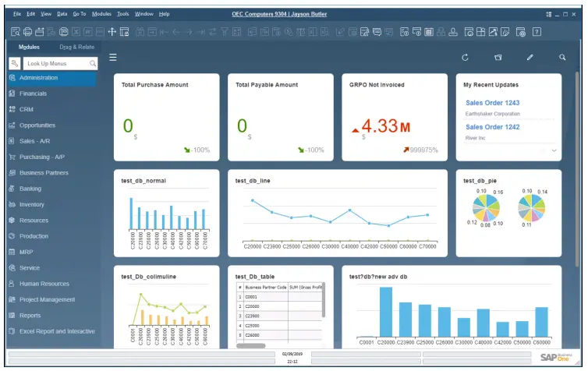
Task: Click the Last Data Record arrow icon
Action: point(200,32)
